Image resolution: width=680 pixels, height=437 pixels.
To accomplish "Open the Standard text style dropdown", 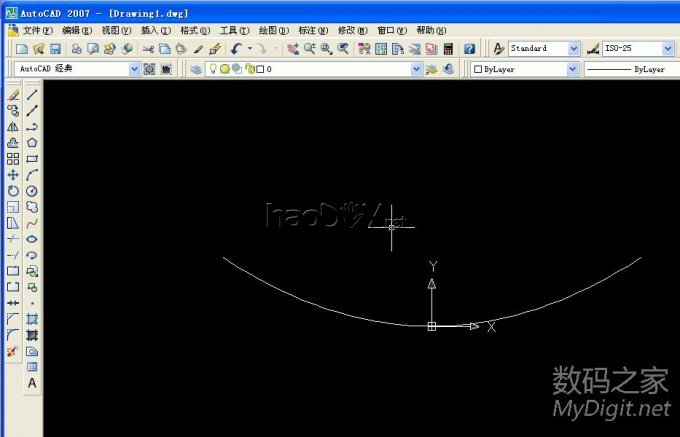I will click(x=573, y=48).
